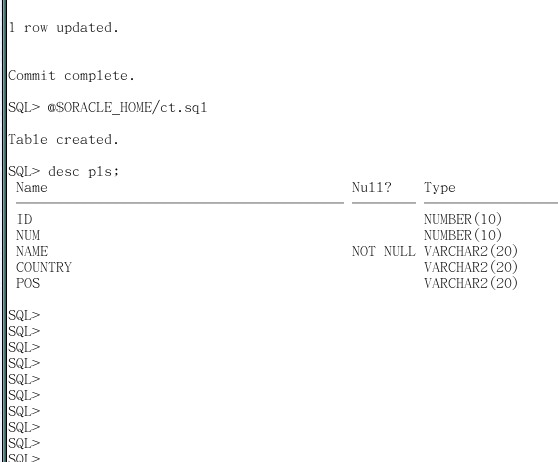558x462 pixels.
Task: Click NUMBER(10) type in the NUM row
Action: coord(463,235)
